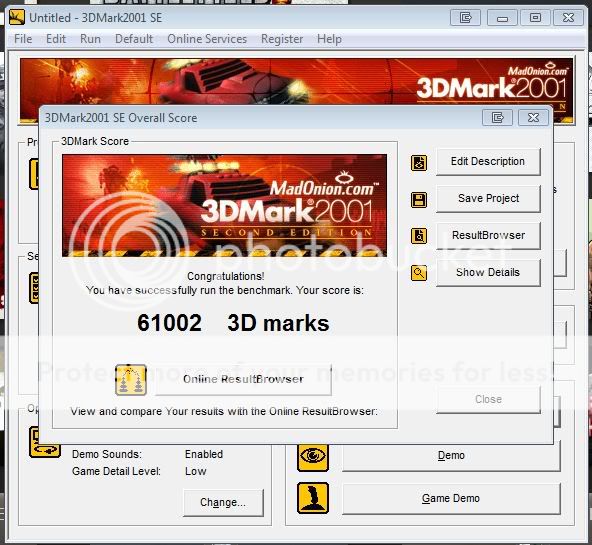Open the Run menu
The width and height of the screenshot is (592, 545).
tap(90, 39)
